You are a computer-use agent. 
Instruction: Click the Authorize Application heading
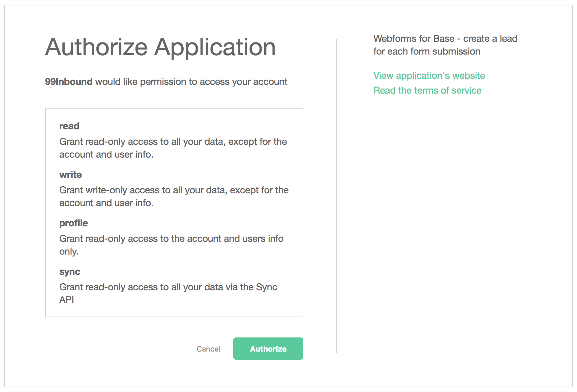click(x=160, y=47)
